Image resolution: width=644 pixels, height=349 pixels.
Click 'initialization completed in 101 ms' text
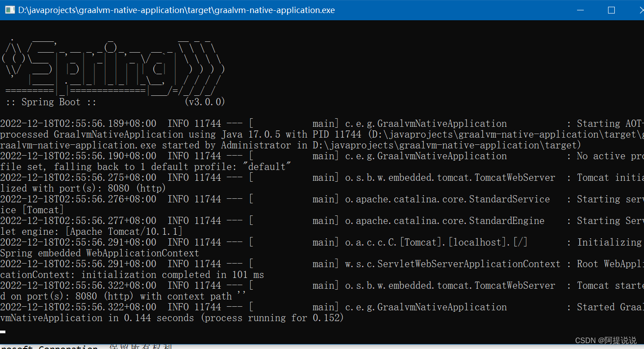click(x=173, y=275)
